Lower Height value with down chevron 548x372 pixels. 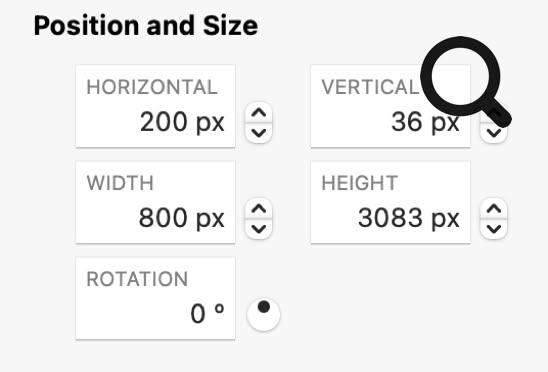tap(494, 229)
